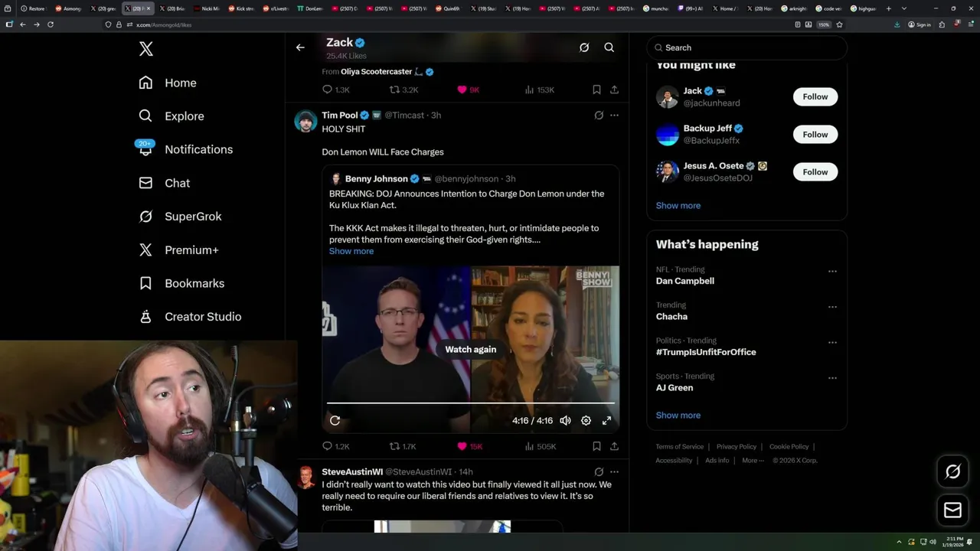Open the Dan Campbell trend
This screenshot has width=980, height=551.
(685, 281)
